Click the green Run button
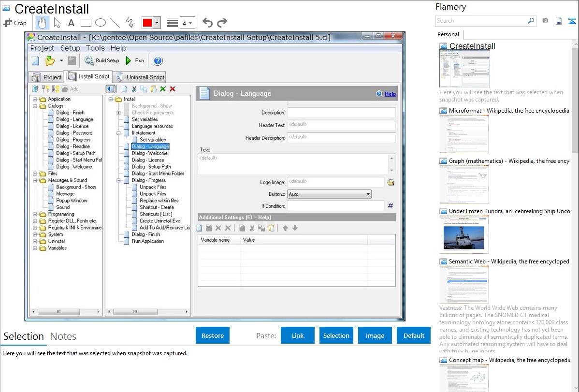 click(135, 60)
